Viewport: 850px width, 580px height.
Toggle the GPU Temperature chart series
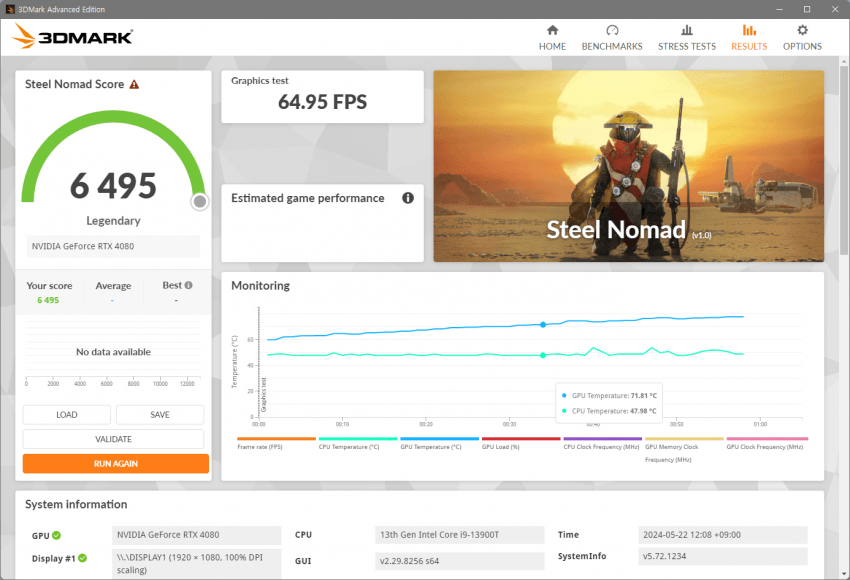[x=431, y=447]
